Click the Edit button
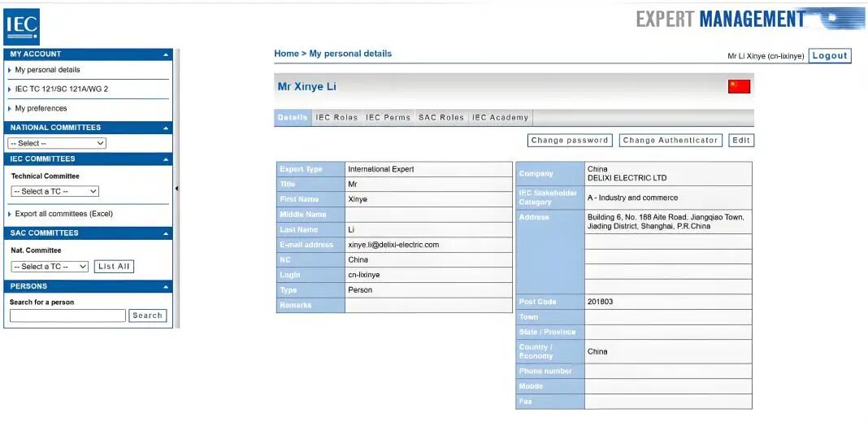The image size is (868, 422). (x=741, y=141)
